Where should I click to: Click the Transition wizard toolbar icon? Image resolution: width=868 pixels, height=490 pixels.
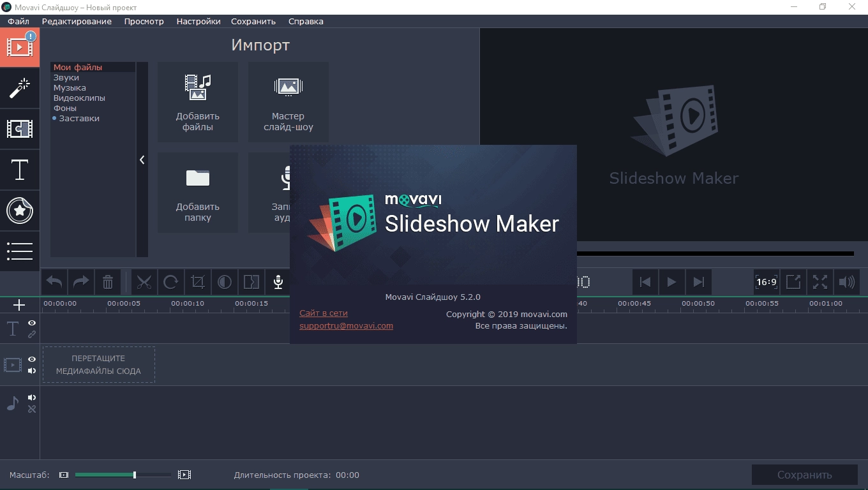point(251,282)
